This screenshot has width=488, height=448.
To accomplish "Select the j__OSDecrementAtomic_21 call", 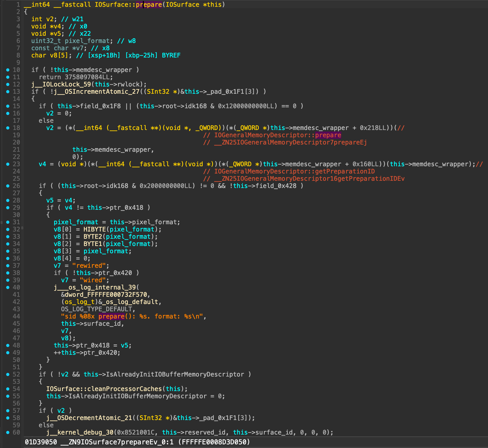I will (89, 418).
